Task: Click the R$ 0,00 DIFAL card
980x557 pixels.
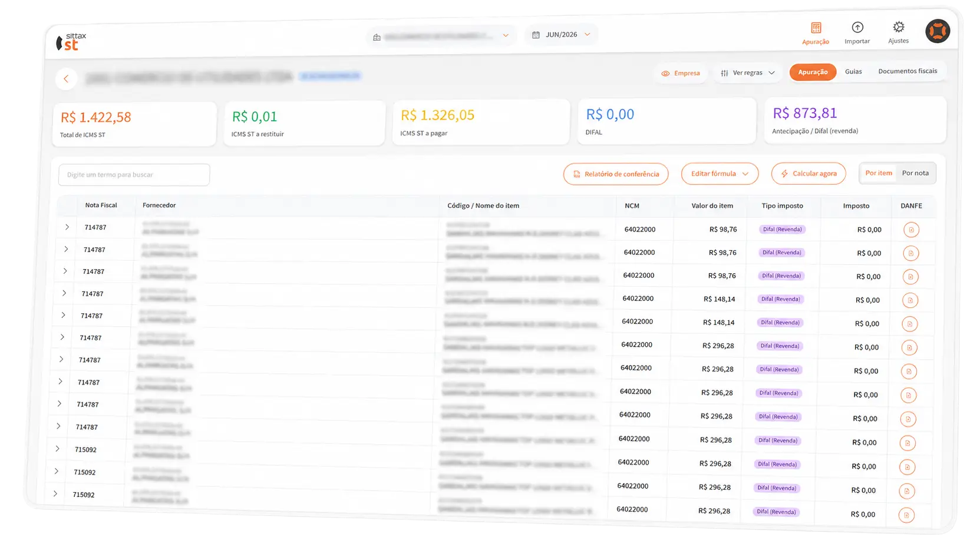Action: (667, 121)
